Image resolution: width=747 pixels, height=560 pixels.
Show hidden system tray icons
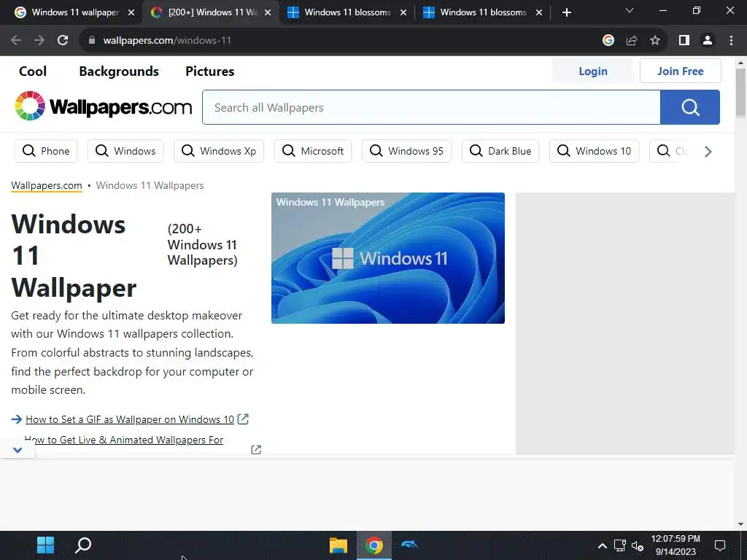[602, 545]
